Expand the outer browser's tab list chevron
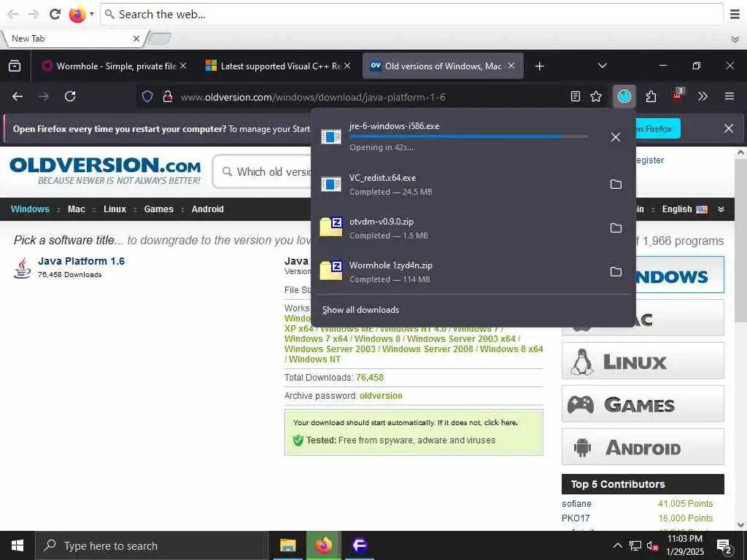The width and height of the screenshot is (747, 560). tap(735, 39)
